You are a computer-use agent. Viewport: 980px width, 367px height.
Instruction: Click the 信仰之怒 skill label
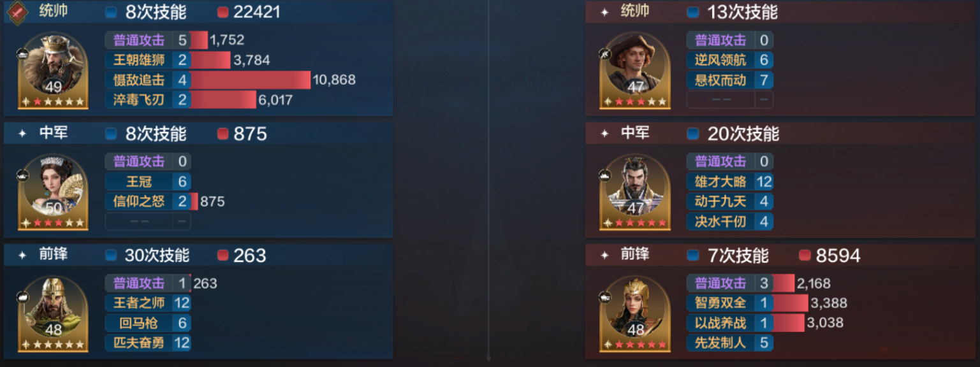tap(139, 201)
